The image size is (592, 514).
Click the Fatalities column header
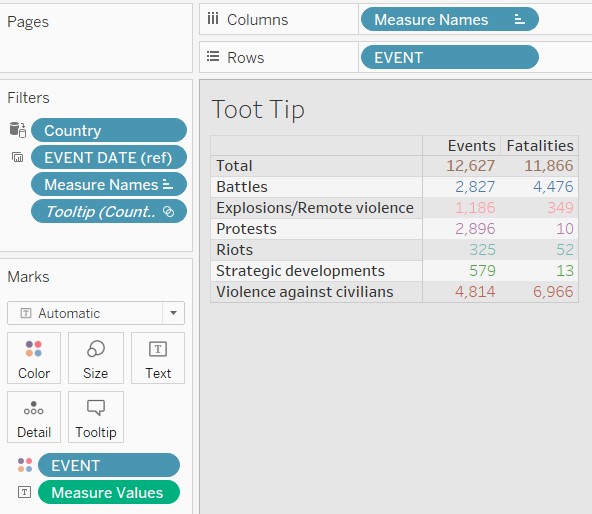pos(540,146)
